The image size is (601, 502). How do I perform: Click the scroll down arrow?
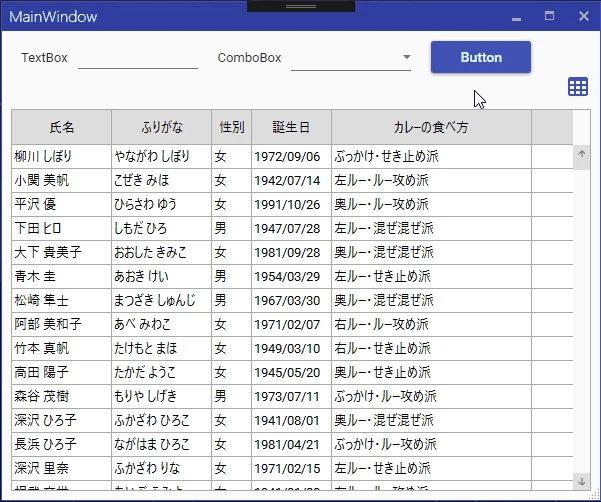[x=581, y=481]
